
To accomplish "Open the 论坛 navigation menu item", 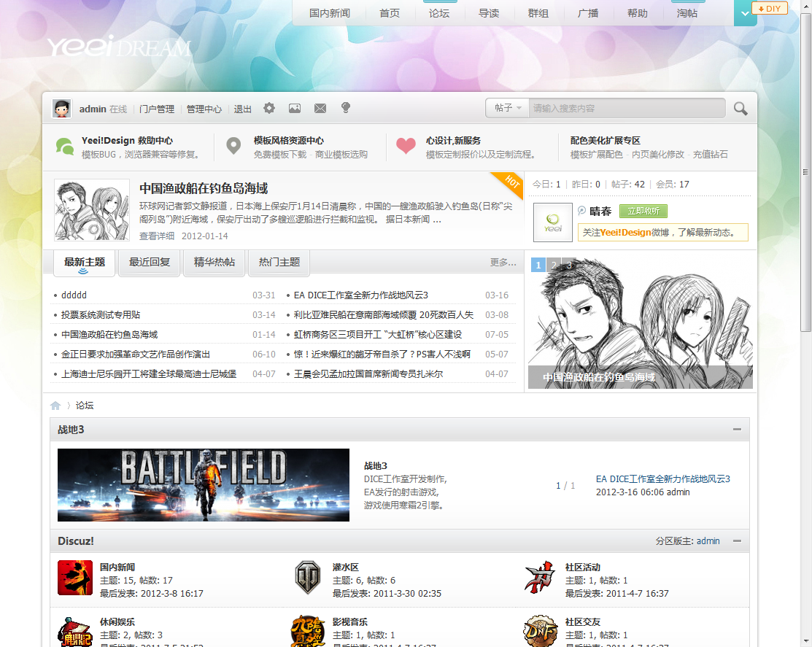I will (x=439, y=13).
